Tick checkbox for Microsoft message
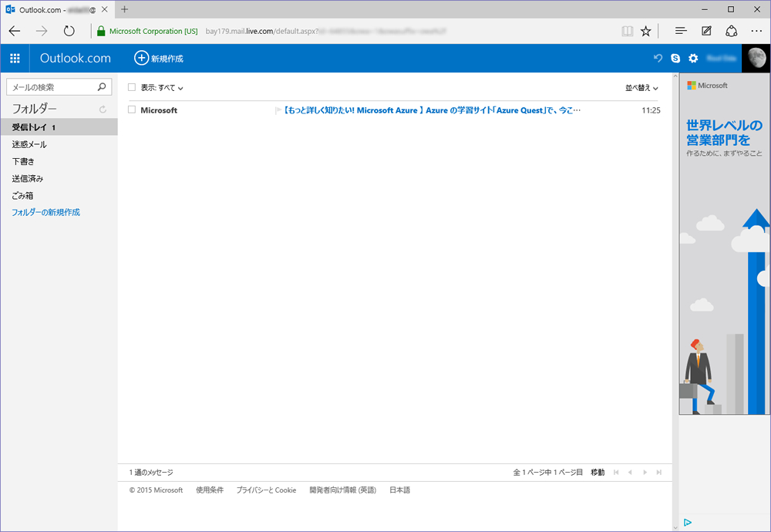Screen dimensions: 771x532 pos(131,109)
